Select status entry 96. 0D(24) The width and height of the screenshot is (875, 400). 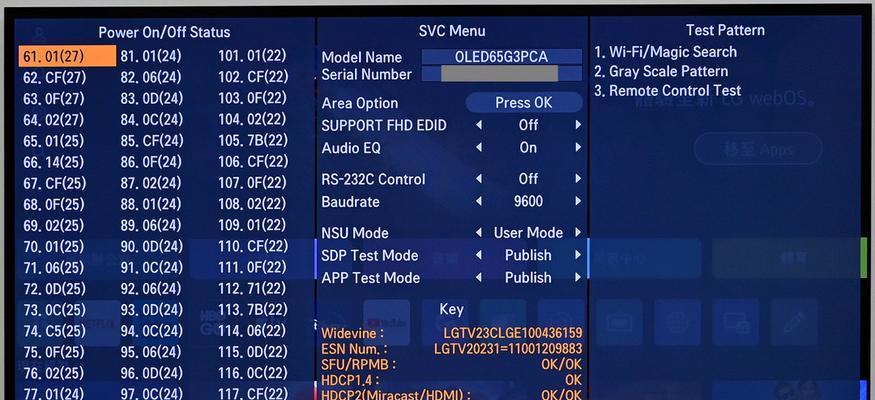click(x=152, y=373)
